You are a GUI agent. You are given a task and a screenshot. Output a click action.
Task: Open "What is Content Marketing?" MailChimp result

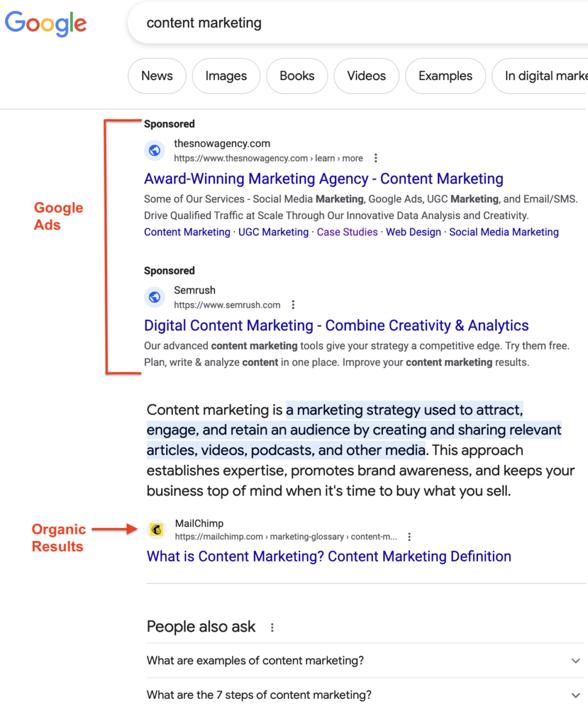[x=329, y=557]
